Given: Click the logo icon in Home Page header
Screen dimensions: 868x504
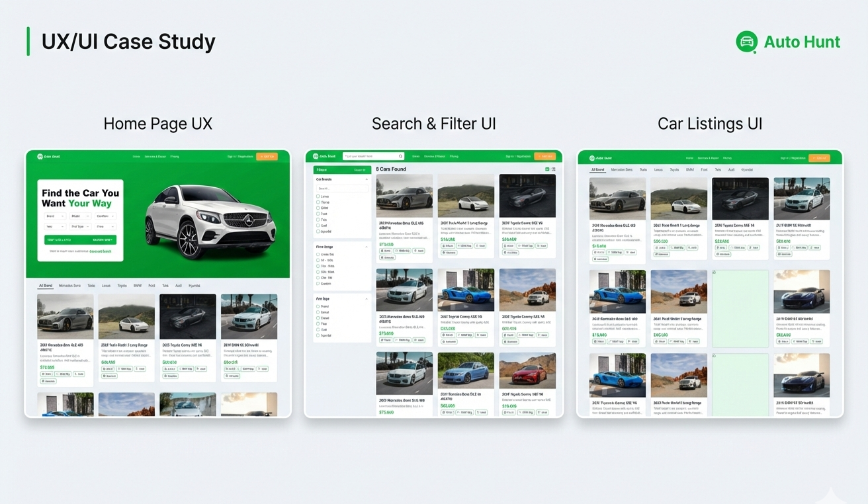Looking at the screenshot, I should (x=40, y=157).
